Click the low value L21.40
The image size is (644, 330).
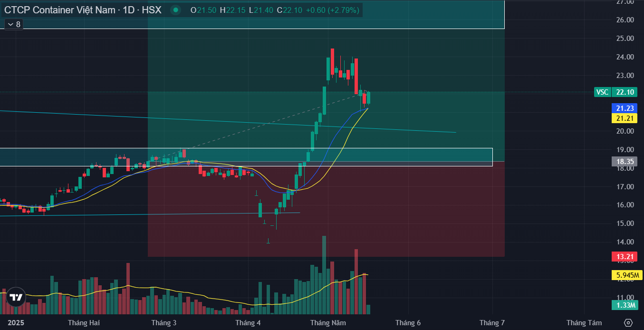click(x=260, y=10)
